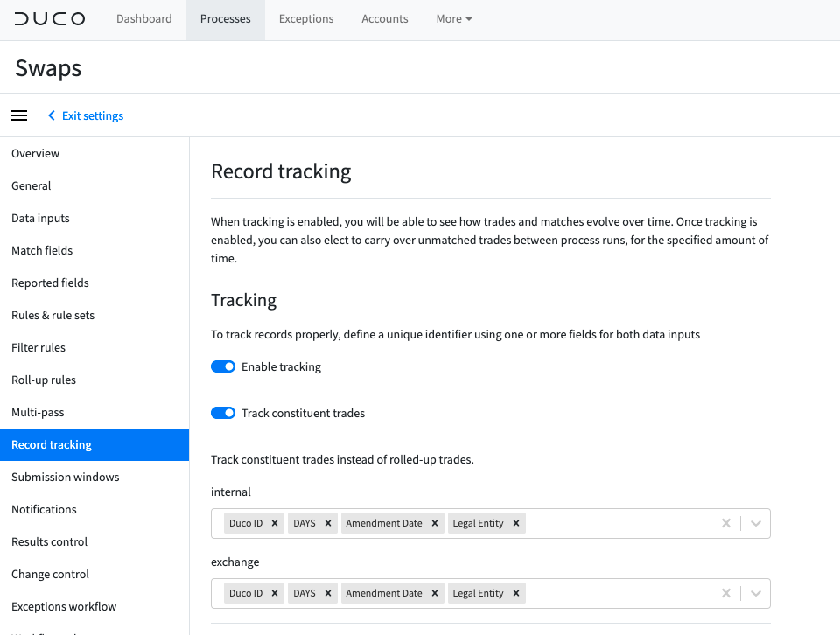Remove Duco ID tag from exchange field
840x635 pixels.
(x=274, y=593)
